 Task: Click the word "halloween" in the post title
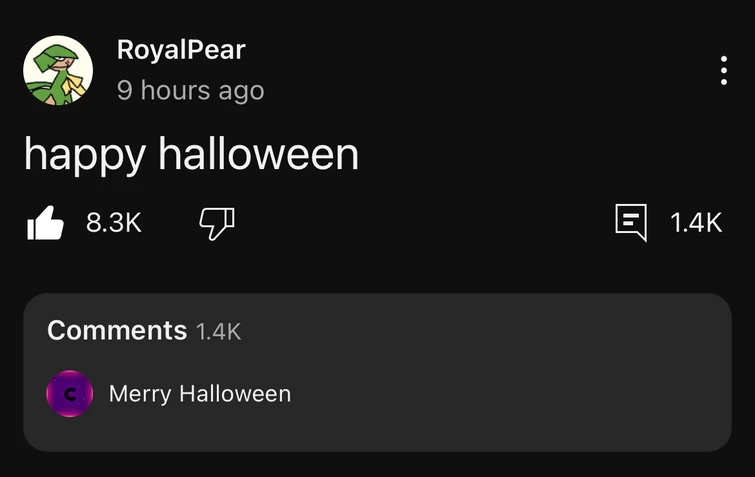click(x=258, y=154)
